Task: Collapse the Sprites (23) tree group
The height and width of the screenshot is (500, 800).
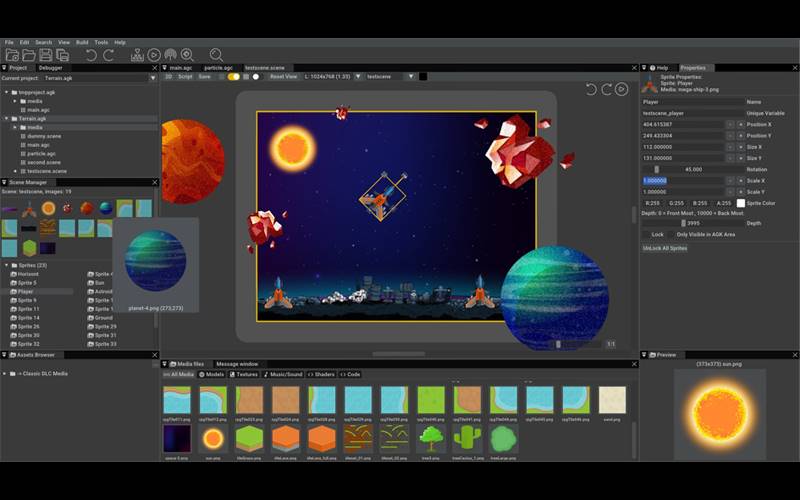Action: pos(9,265)
